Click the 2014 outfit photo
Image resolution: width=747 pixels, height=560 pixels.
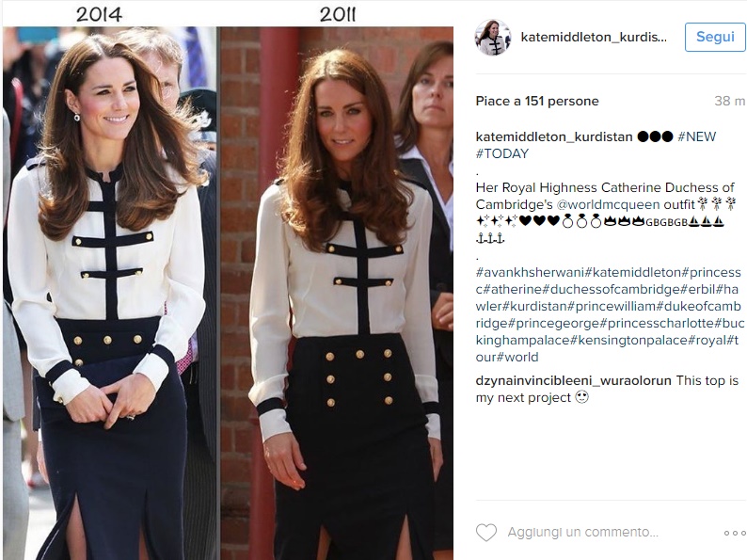pos(109,293)
